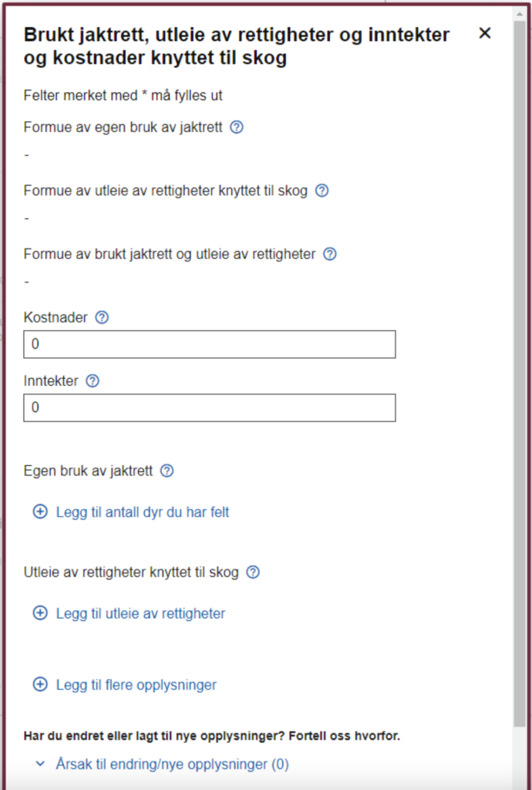Viewport: 532px width, 790px height.
Task: Click the Kostnader help icon
Action: (x=101, y=317)
